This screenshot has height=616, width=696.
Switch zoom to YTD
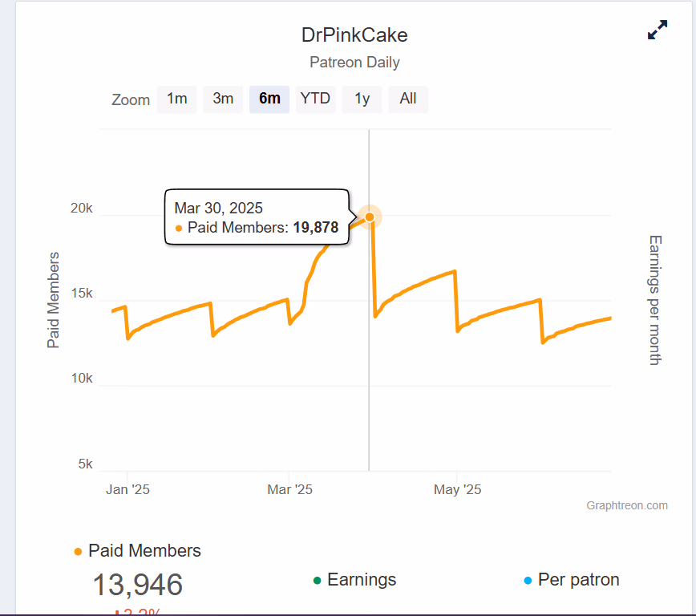tap(315, 99)
